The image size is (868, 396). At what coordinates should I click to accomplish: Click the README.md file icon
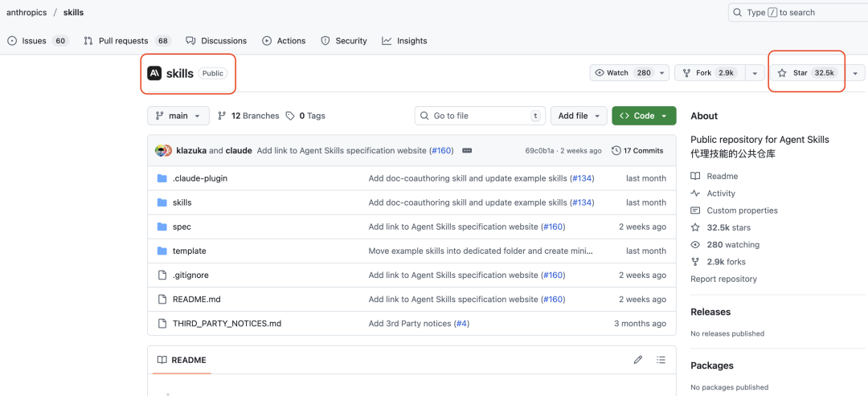click(x=162, y=300)
